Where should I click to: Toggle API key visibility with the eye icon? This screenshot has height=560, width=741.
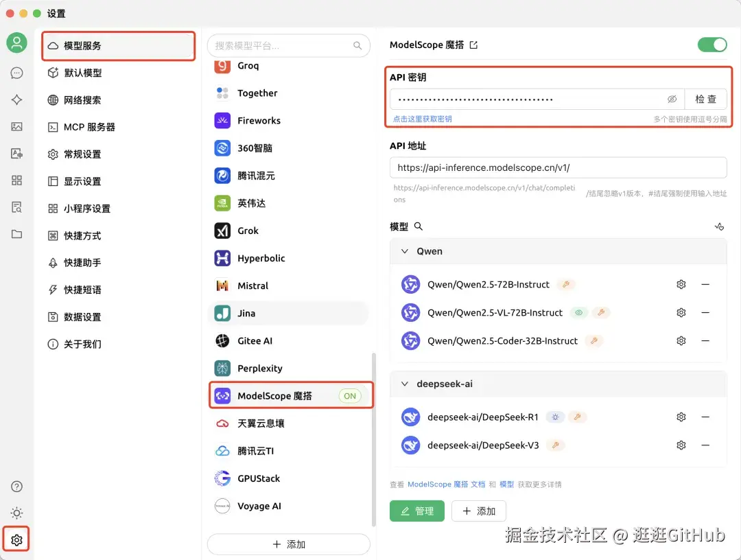click(672, 99)
